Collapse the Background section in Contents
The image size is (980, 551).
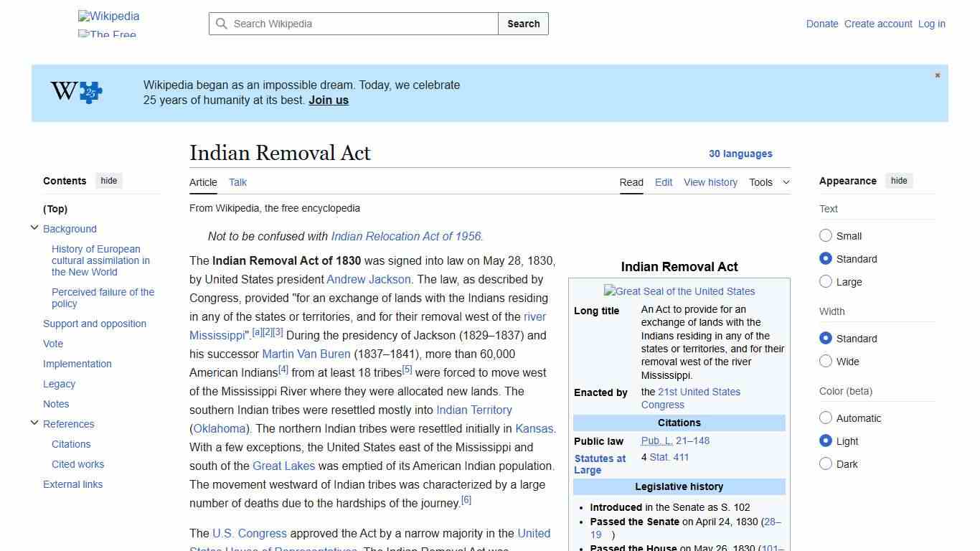click(x=34, y=227)
